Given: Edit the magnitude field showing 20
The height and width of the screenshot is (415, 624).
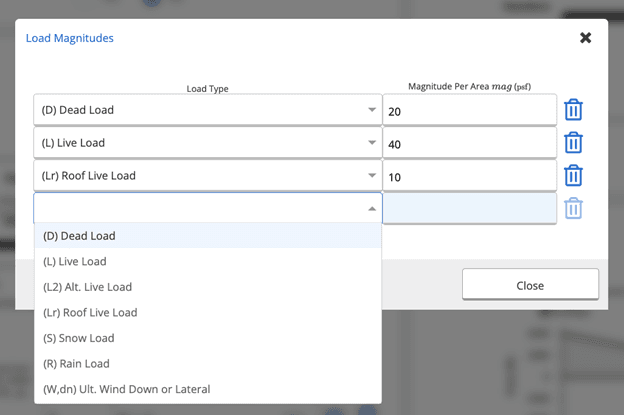Looking at the screenshot, I should tap(470, 110).
